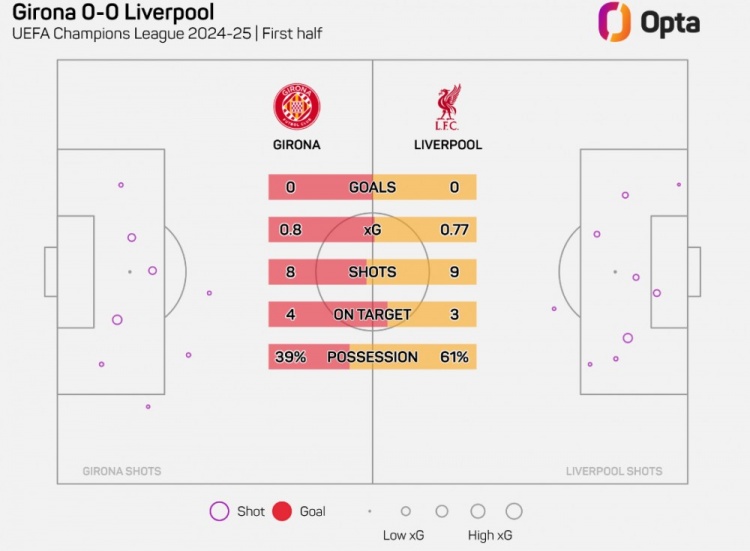Click the smallest Low xG legend dot
Screen dimensions: 750x551
tap(370, 511)
